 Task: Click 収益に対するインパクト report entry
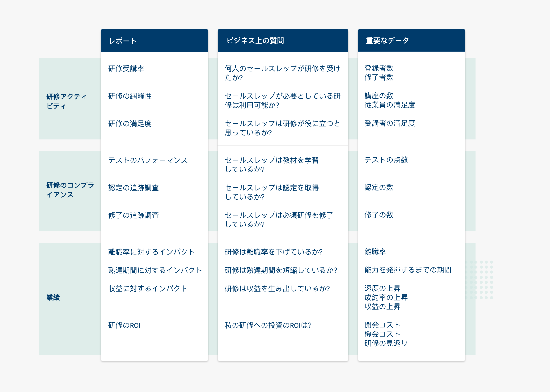(x=148, y=289)
